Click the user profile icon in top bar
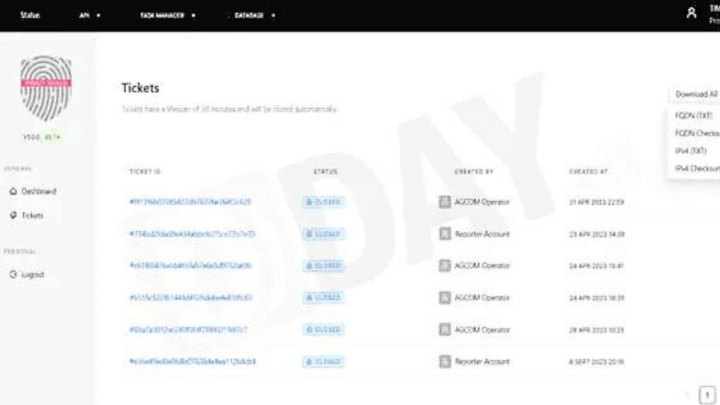This screenshot has width=720, height=405. (691, 13)
